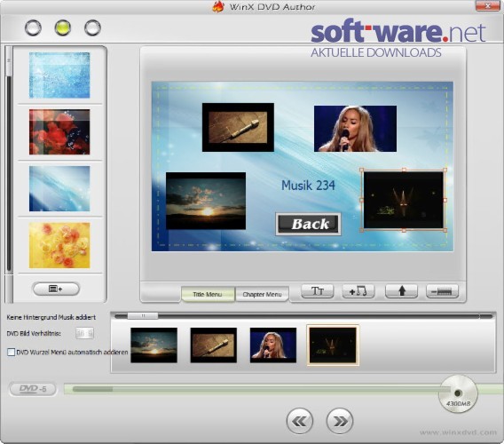
Task: Select the singer video thumbnail in preview
Action: click(x=355, y=129)
